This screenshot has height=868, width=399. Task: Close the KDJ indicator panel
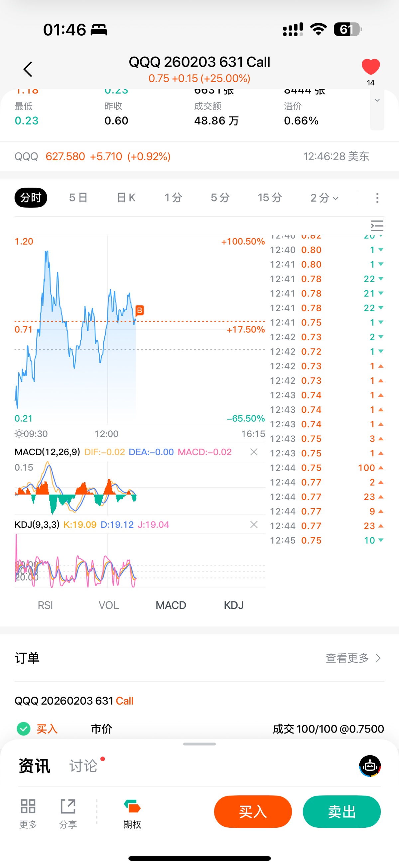click(x=254, y=524)
